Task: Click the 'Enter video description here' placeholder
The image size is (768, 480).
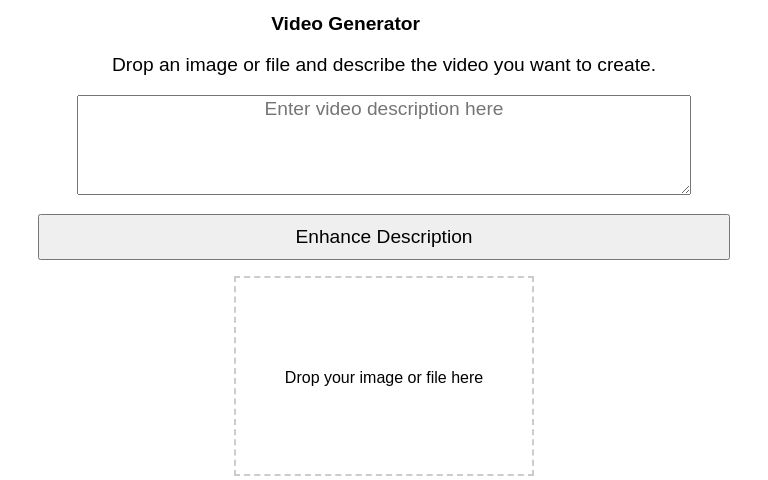Action: pos(384,109)
